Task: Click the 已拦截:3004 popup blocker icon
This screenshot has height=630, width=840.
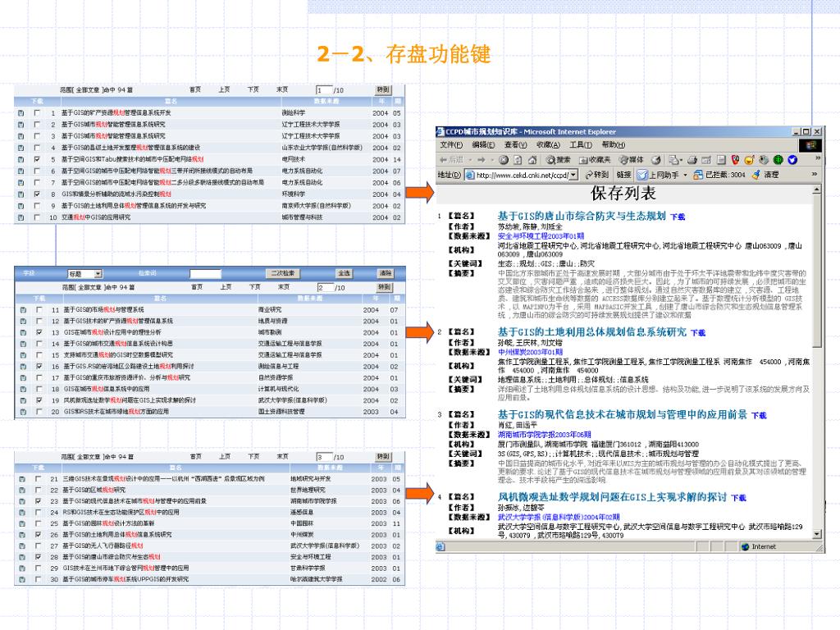Action: (x=698, y=175)
